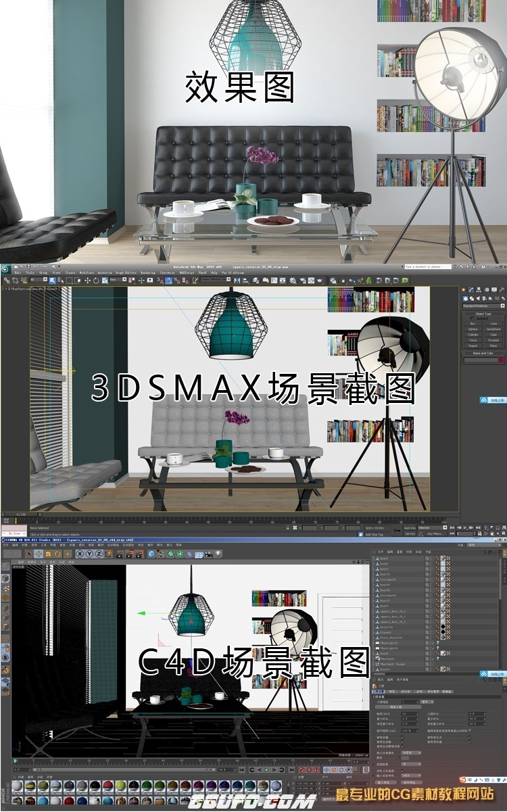Viewport: 507px width, 812px height.
Task: Open the selection filter dropdown beside Auto Key
Action: (x=431, y=527)
